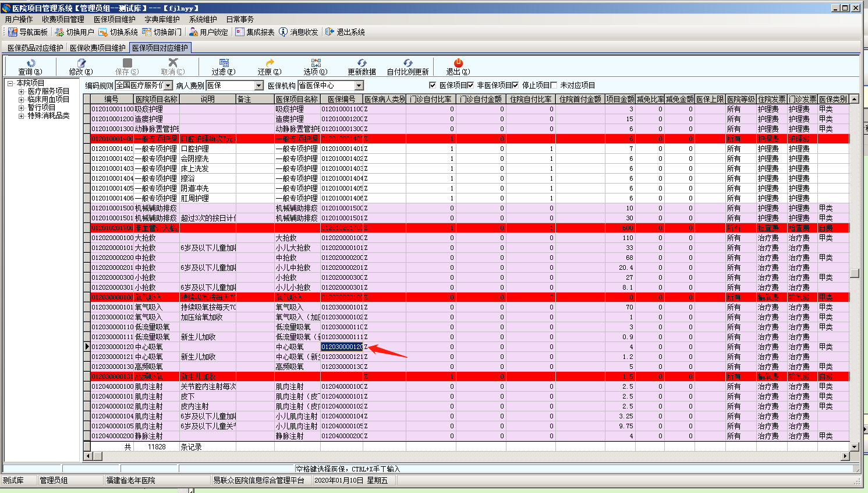Switch to the 医保收费项目维护 tab
Image resolution: width=868 pixels, height=493 pixels.
pos(97,48)
